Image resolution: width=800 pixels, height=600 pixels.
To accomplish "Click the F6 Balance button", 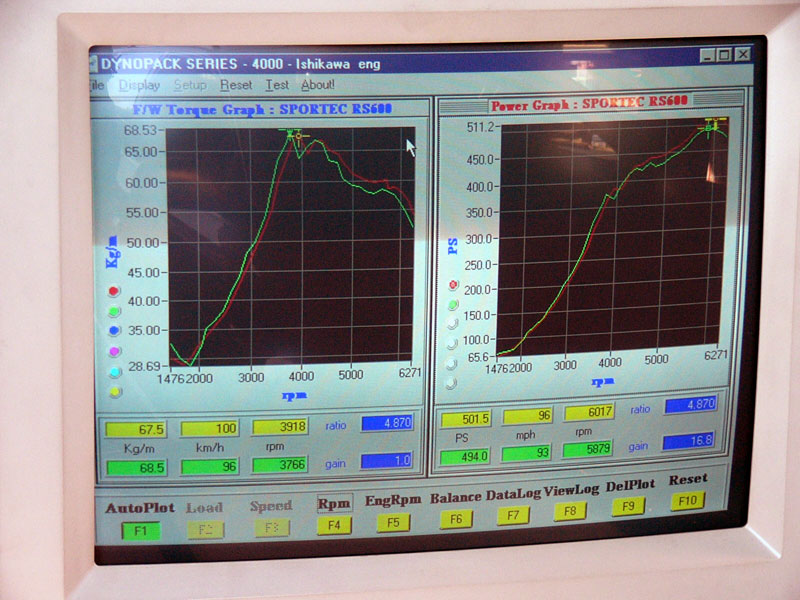I will [456, 519].
